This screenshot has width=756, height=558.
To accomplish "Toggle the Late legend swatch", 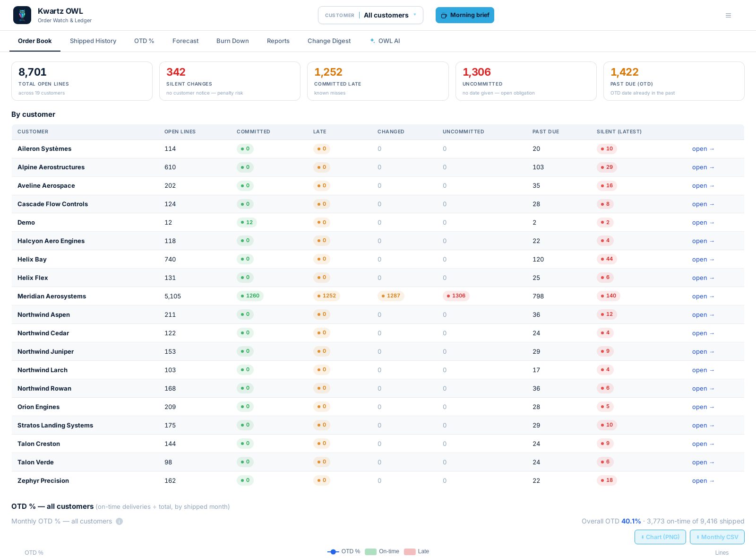I will coord(410,551).
